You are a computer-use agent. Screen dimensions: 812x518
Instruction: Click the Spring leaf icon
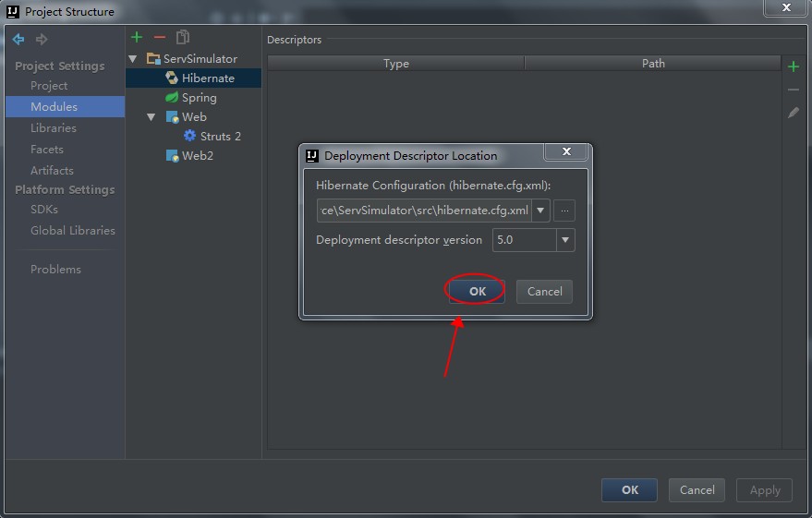pyautogui.click(x=172, y=97)
